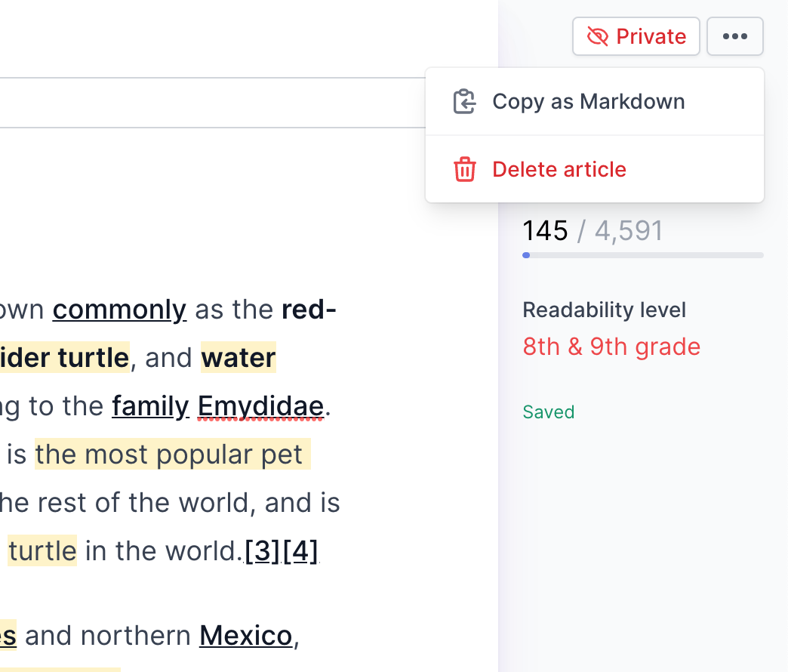Select Delete article from the menu

[x=595, y=169]
